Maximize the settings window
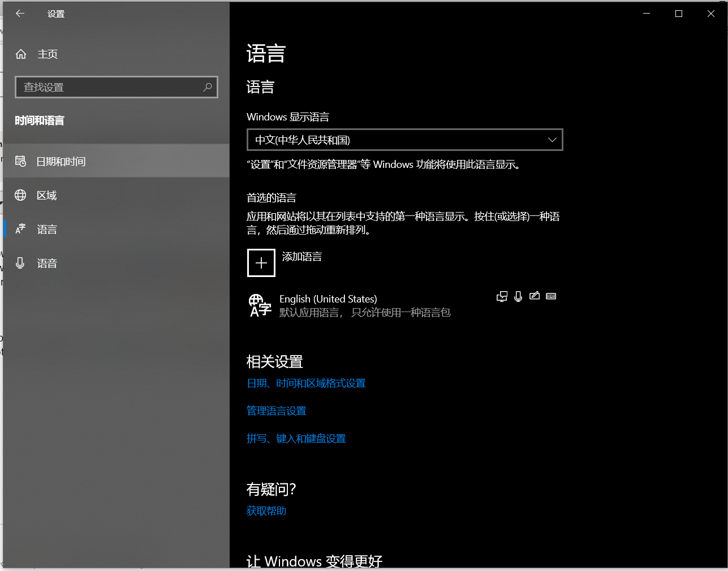Image resolution: width=728 pixels, height=571 pixels. coord(679,14)
